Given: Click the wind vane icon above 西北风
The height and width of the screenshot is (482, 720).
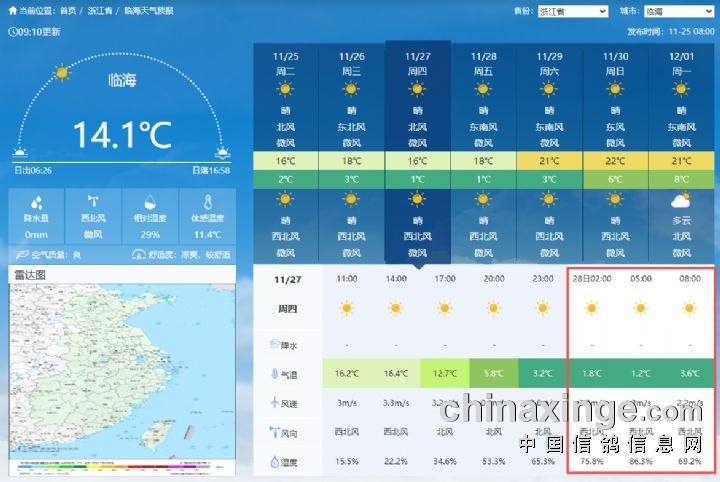Looking at the screenshot, I should click(x=92, y=201).
